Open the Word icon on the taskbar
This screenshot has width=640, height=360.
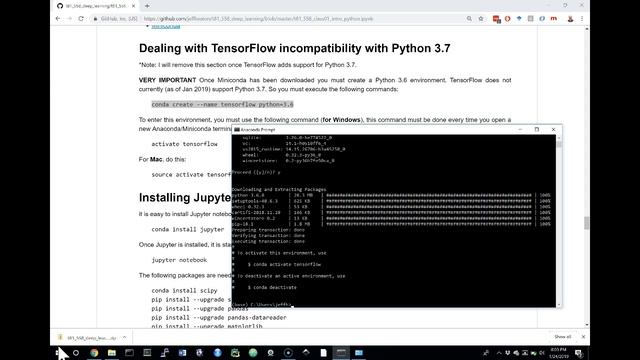coord(182,353)
